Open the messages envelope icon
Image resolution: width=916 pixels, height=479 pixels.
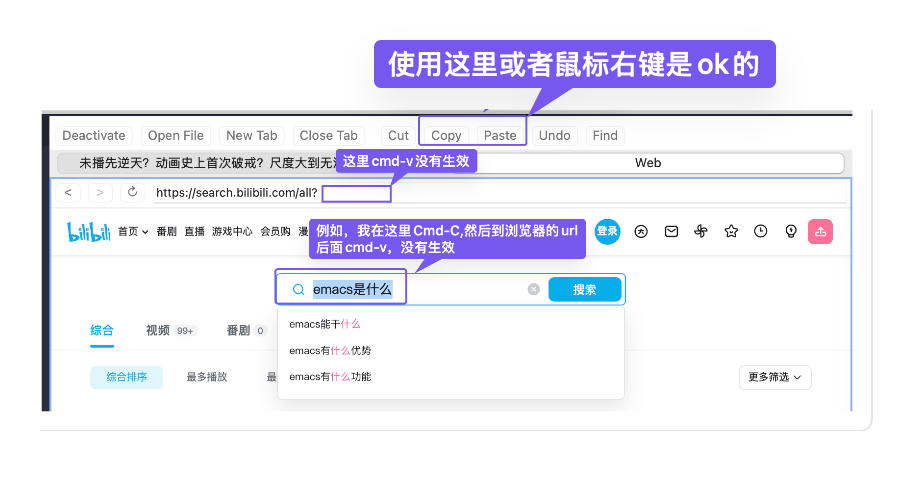point(672,231)
